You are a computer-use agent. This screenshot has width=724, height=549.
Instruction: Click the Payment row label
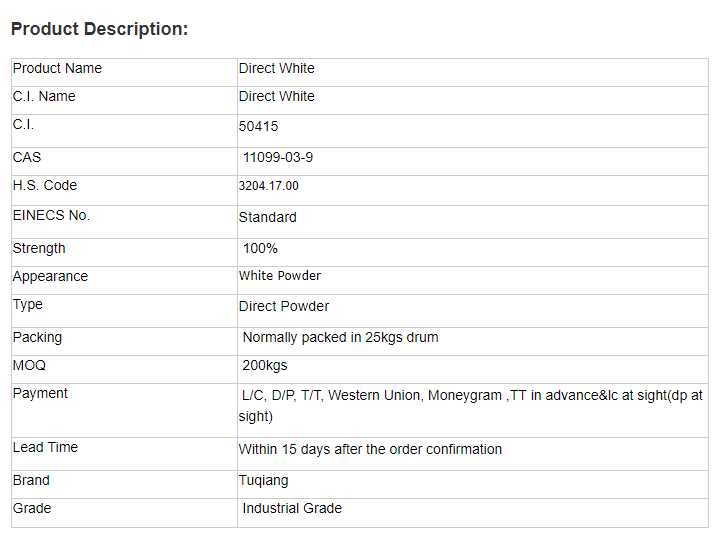pos(40,394)
